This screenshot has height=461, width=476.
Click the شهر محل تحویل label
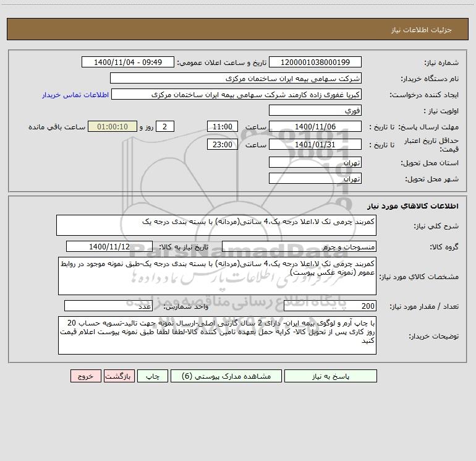(x=431, y=179)
